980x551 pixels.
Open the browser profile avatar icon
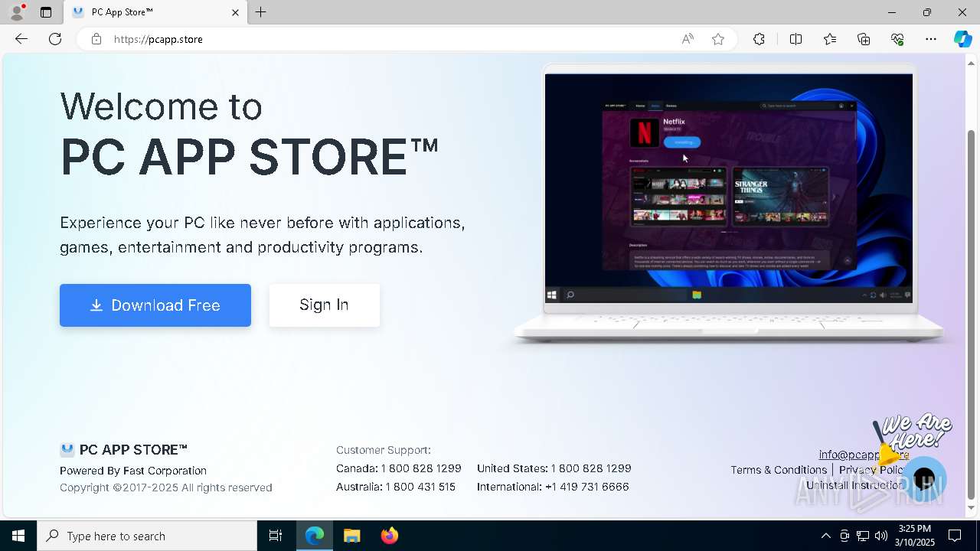17,12
